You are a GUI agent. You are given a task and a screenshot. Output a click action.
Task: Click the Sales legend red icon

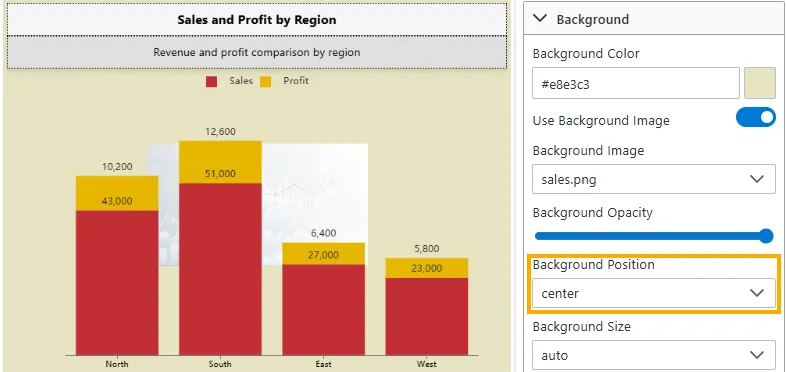(x=212, y=81)
